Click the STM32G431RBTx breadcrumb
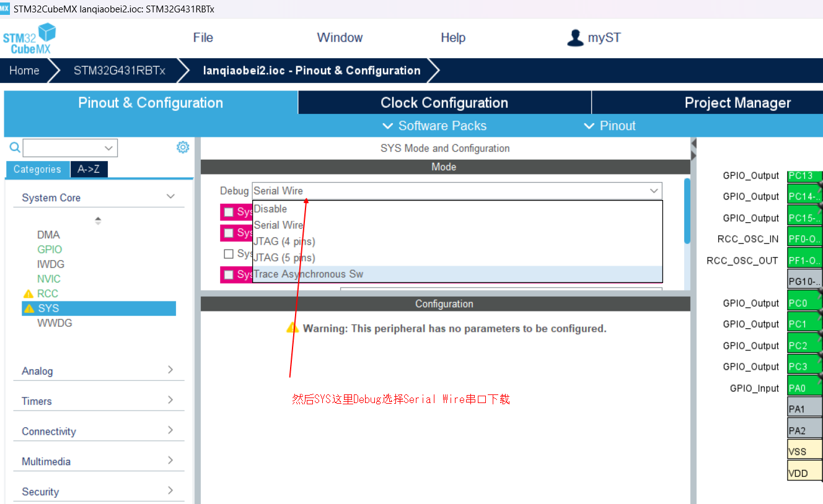823x504 pixels. click(x=120, y=71)
